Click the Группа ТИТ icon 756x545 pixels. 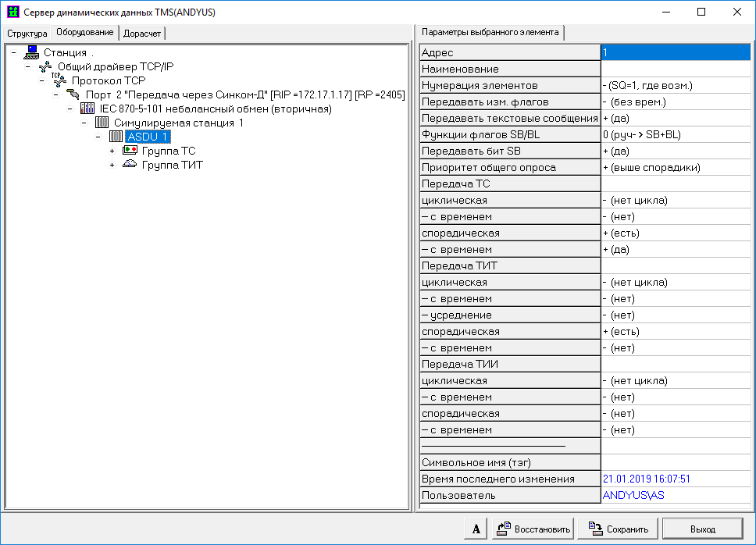[x=130, y=165]
